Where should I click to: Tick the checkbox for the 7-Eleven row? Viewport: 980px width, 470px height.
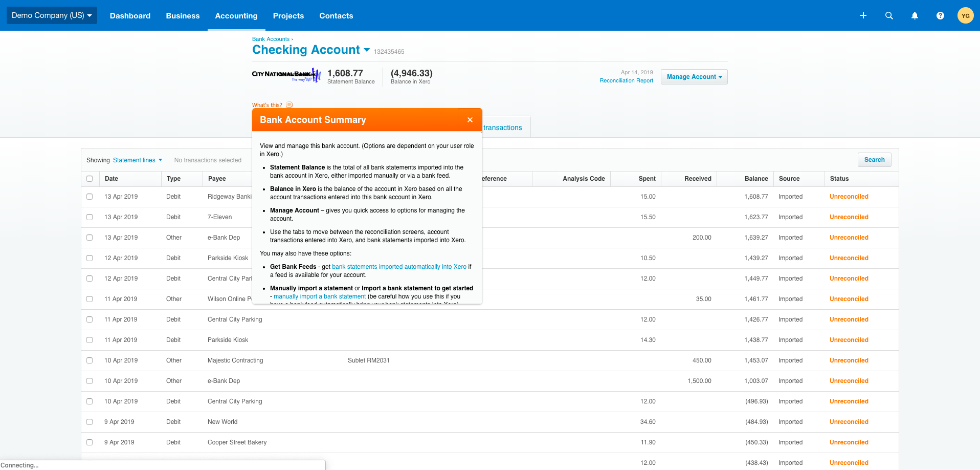pos(90,217)
